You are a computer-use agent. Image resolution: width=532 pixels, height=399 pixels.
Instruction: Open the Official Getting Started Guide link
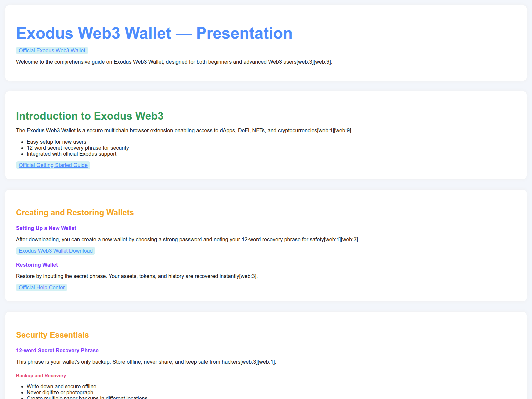pos(53,165)
